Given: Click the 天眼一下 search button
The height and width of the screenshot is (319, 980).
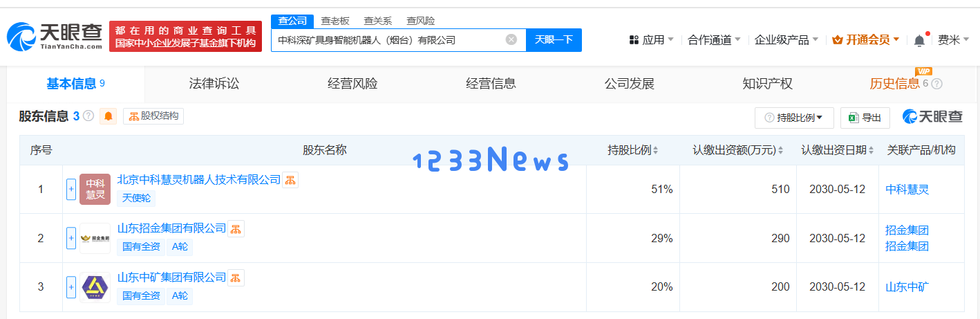Looking at the screenshot, I should coord(554,39).
